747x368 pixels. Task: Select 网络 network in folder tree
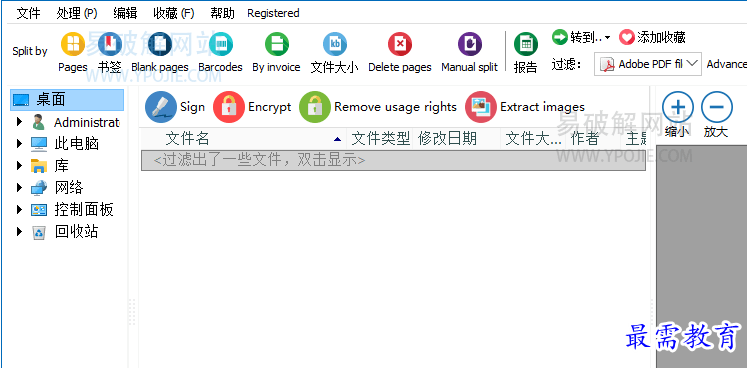coord(69,187)
